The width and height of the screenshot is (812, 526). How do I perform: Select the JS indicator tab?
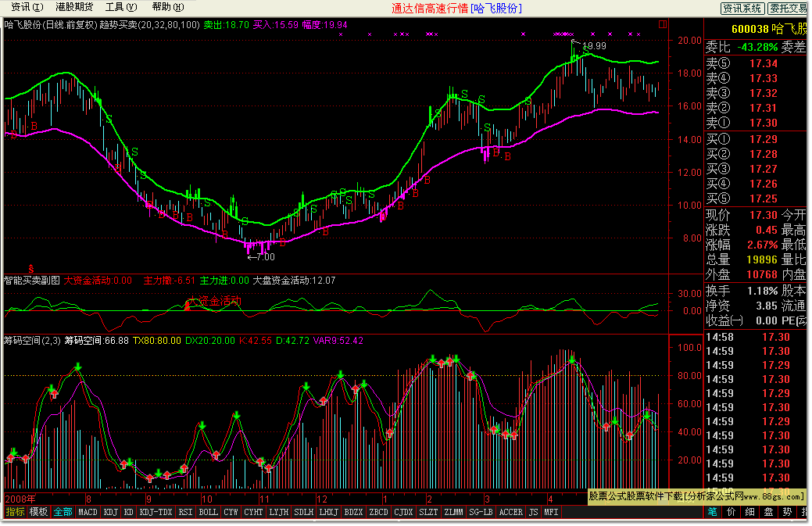pyautogui.click(x=534, y=512)
